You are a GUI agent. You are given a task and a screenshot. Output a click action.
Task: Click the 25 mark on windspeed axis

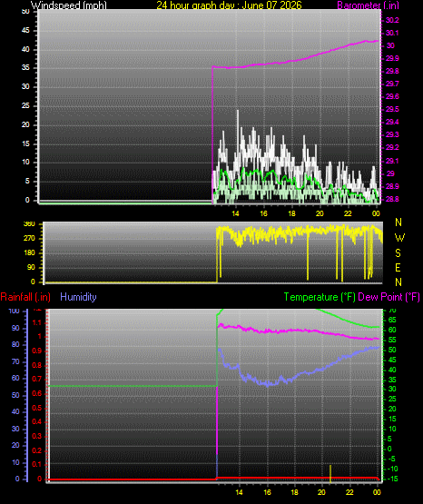pos(25,105)
